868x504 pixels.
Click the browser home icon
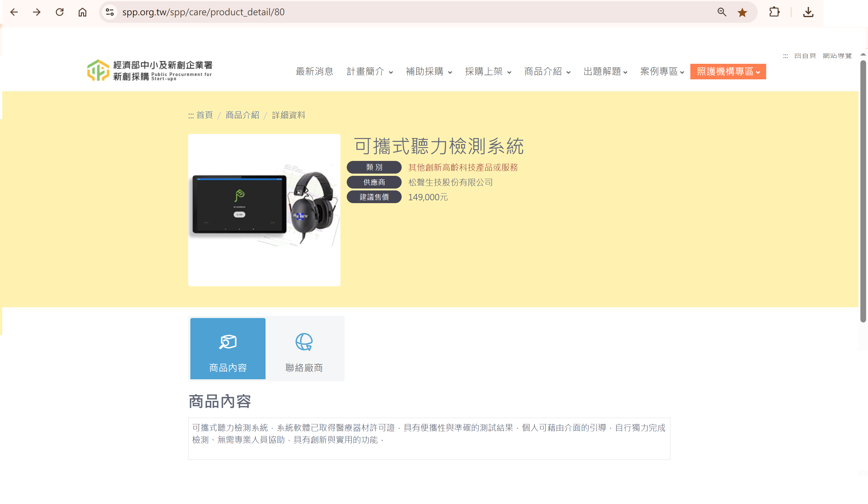(x=82, y=12)
